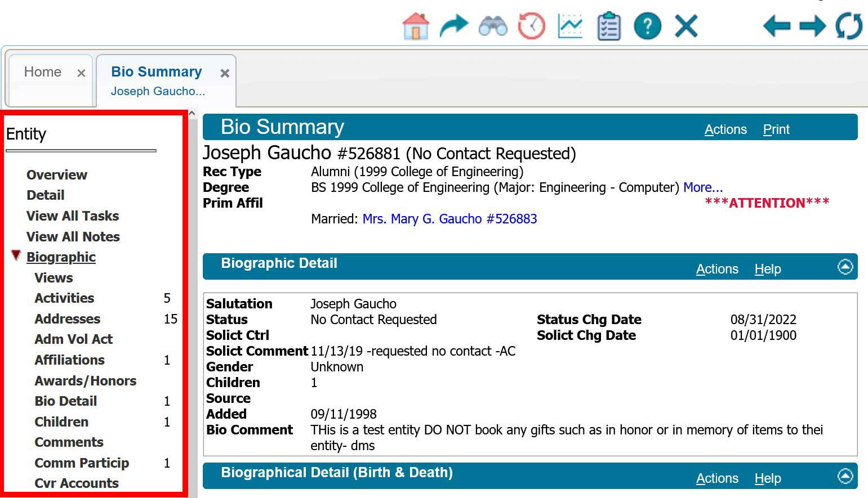Switch to the Home tab

point(43,72)
